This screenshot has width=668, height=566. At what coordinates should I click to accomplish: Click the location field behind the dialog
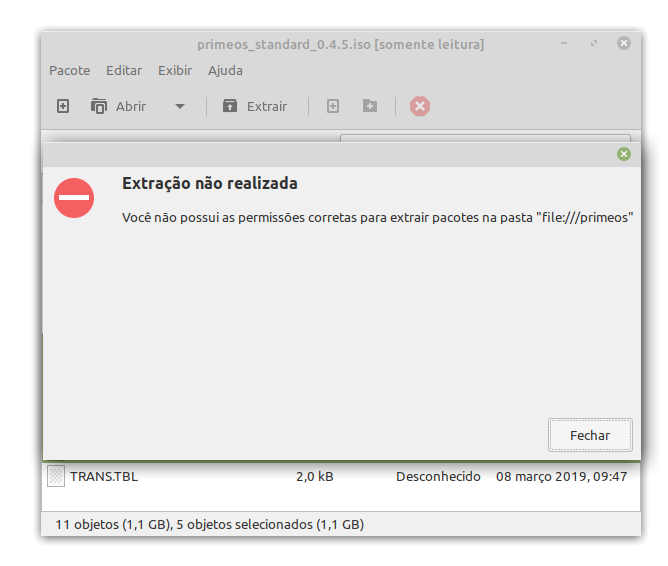pyautogui.click(x=485, y=138)
